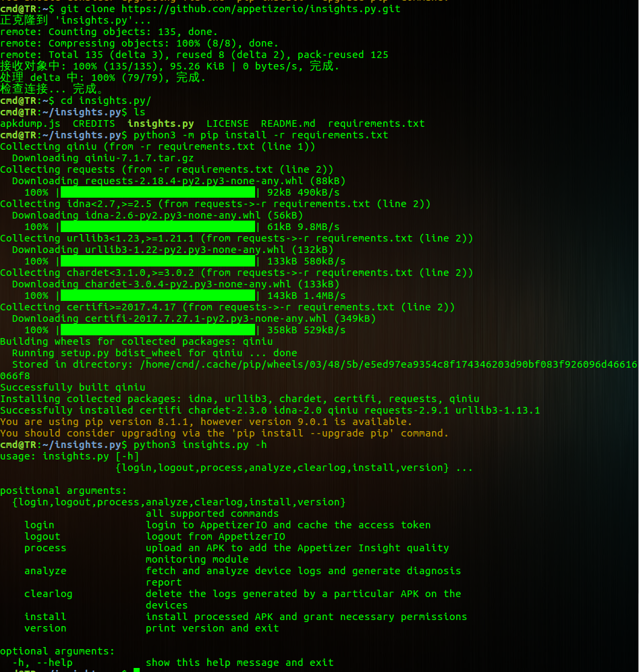Click the green progress bar showing 133kB 580kB/s

pyautogui.click(x=158, y=261)
